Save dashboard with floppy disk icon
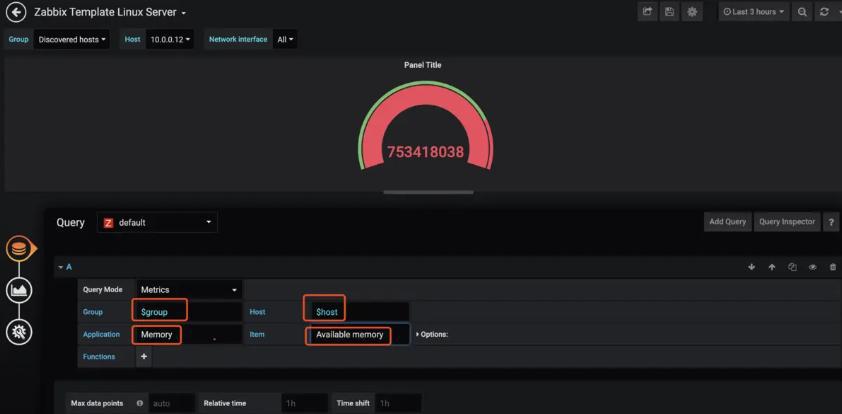Image resolution: width=842 pixels, height=414 pixels. [x=669, y=12]
